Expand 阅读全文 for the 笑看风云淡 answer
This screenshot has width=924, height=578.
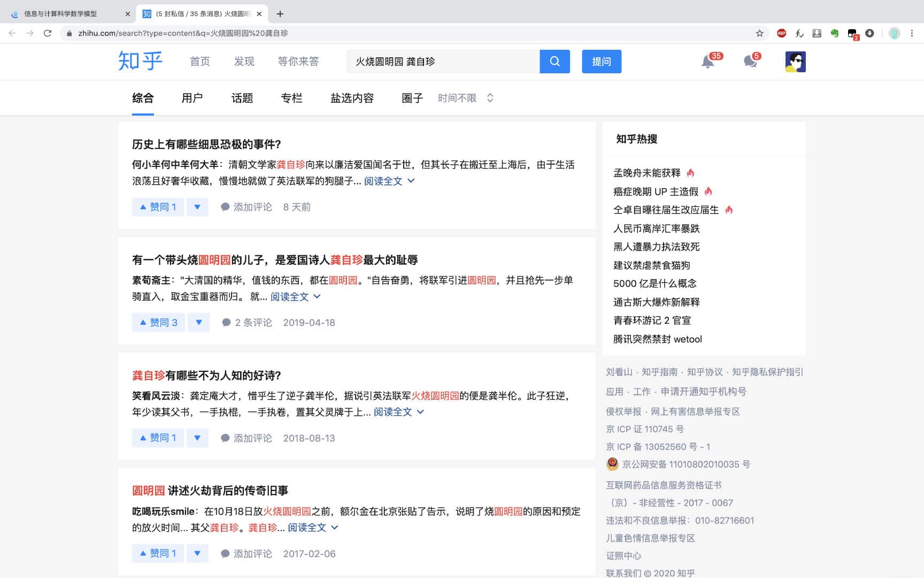[398, 412]
